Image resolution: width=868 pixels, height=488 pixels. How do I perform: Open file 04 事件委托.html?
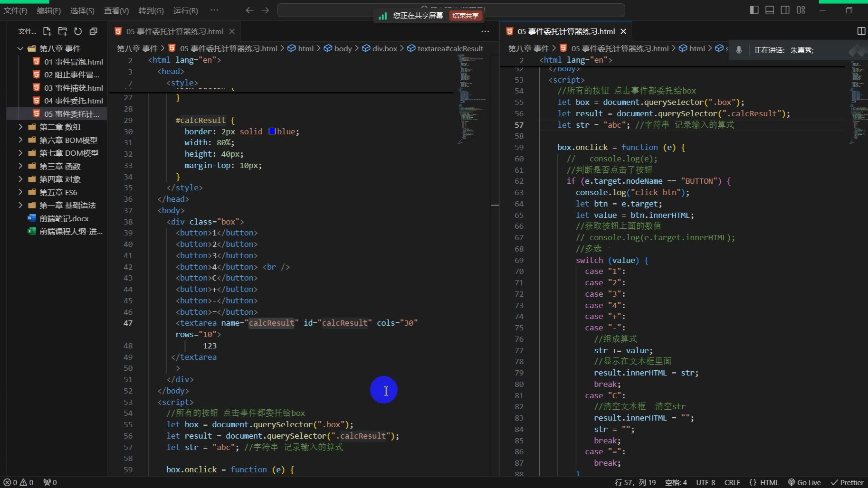click(x=57, y=101)
